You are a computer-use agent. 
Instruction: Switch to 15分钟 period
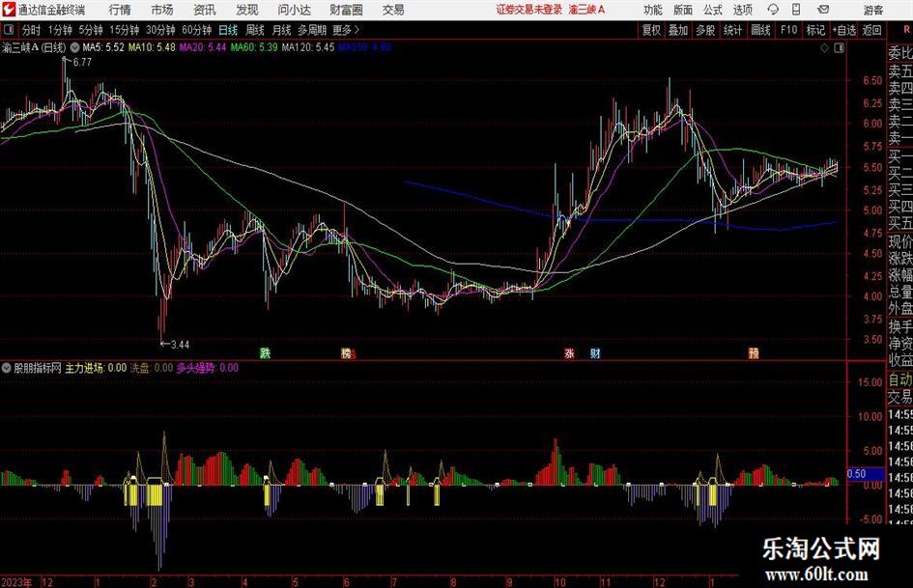(x=125, y=30)
